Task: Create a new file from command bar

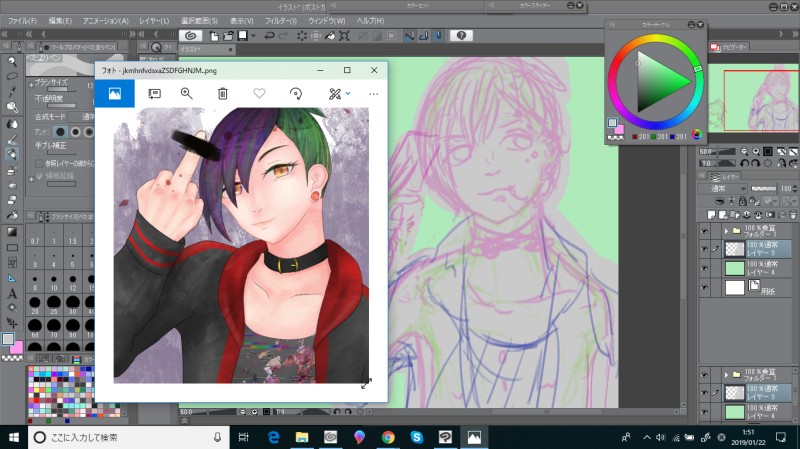Action: coord(214,36)
